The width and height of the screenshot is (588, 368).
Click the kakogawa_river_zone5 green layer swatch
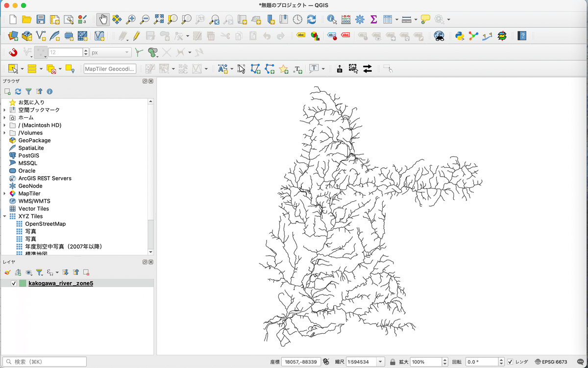coord(23,284)
